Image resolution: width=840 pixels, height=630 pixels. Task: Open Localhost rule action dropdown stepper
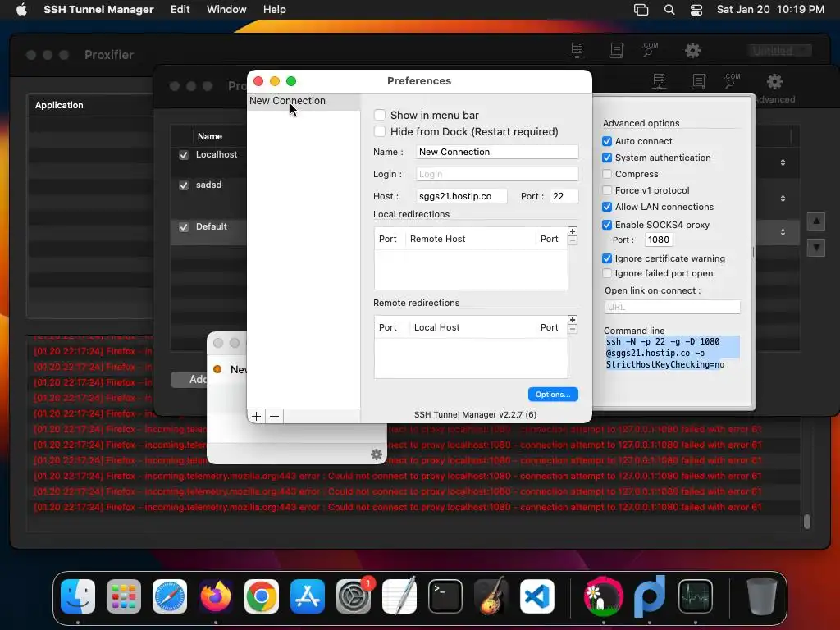point(783,162)
